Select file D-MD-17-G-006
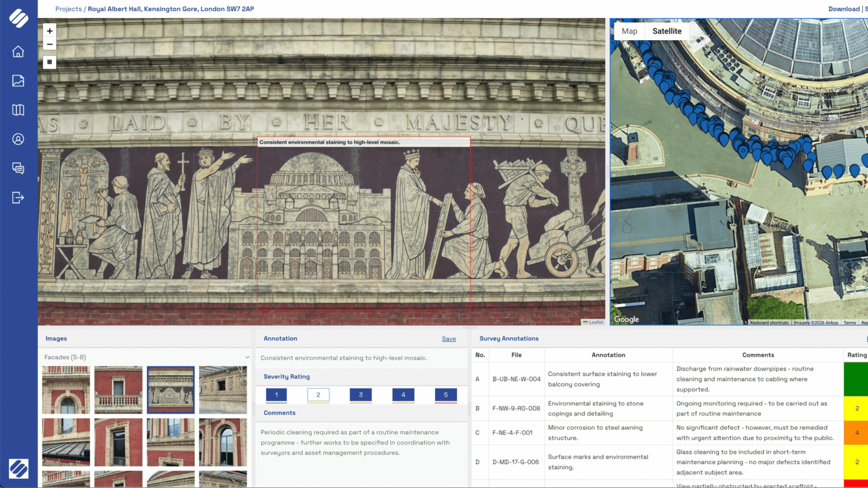 (516, 462)
